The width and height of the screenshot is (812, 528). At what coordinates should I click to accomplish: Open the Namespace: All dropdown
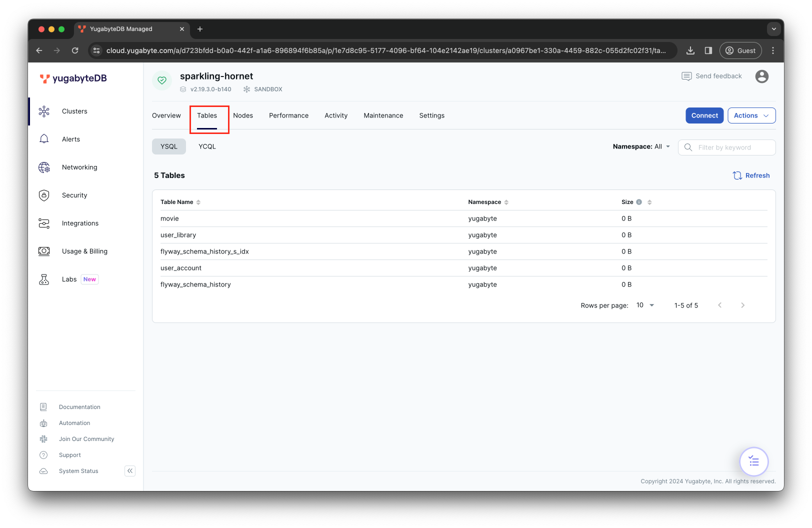tap(641, 146)
